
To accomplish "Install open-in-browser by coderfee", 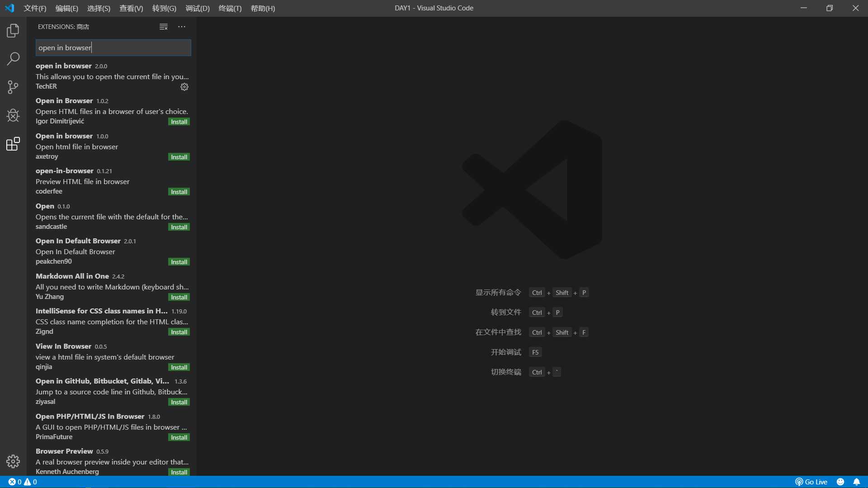I will coord(179,192).
